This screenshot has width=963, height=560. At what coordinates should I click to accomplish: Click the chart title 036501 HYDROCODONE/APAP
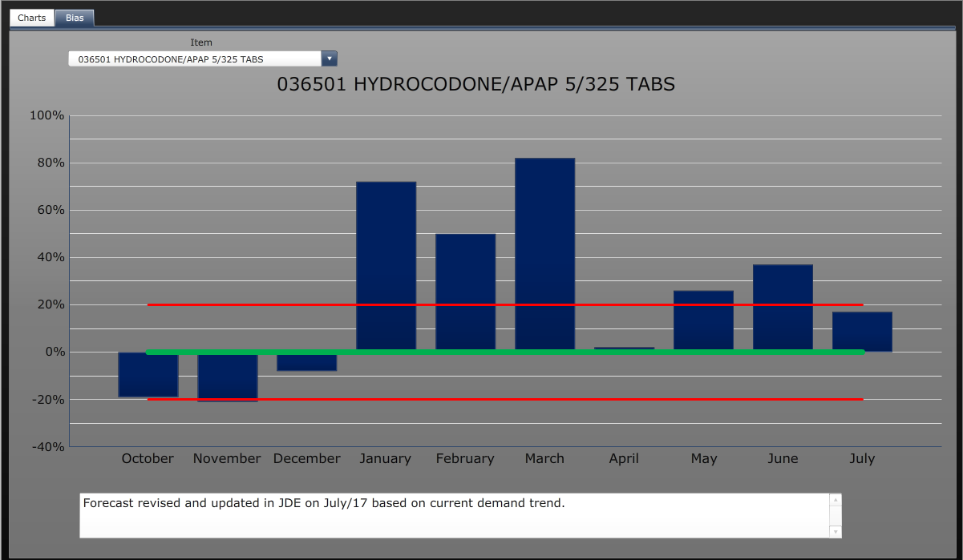pos(476,83)
